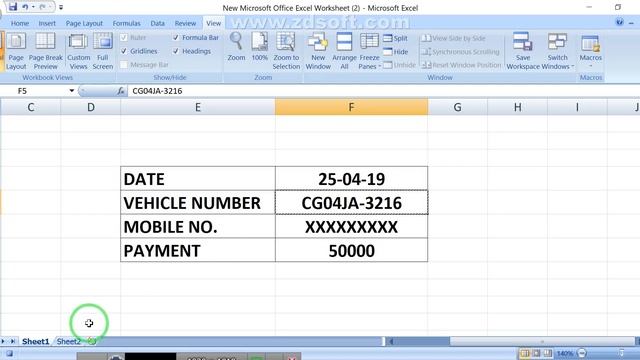Switch to Page Break Preview in status bar
Screen dimensions: 640x360
click(547, 353)
